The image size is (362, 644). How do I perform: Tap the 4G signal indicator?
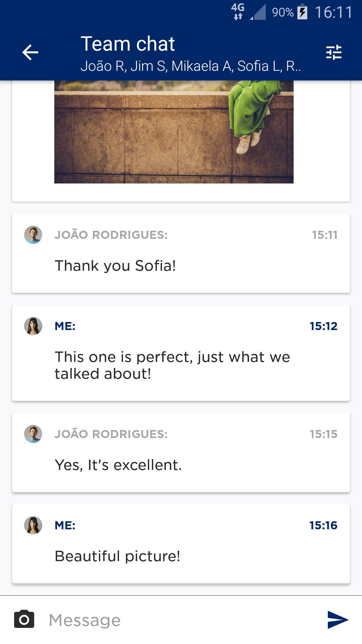click(238, 11)
